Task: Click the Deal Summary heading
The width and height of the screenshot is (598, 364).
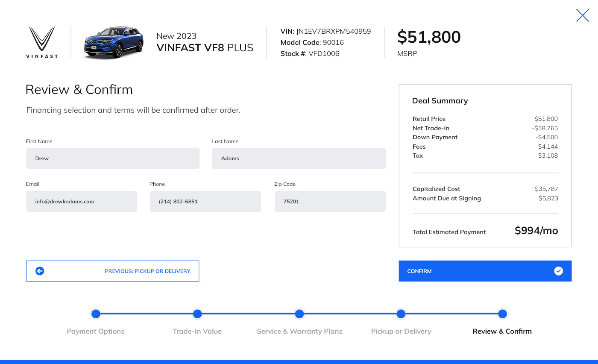Action: point(440,101)
